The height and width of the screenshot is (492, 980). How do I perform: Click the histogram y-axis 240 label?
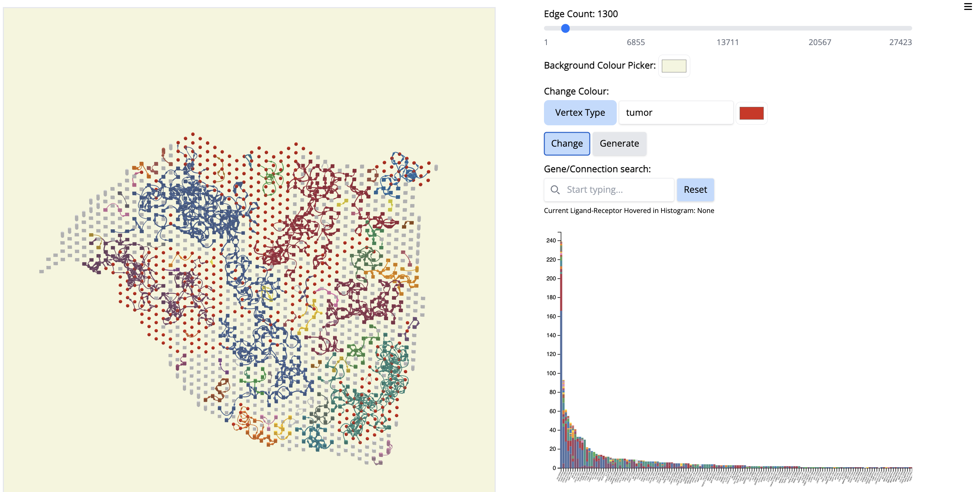[550, 240]
